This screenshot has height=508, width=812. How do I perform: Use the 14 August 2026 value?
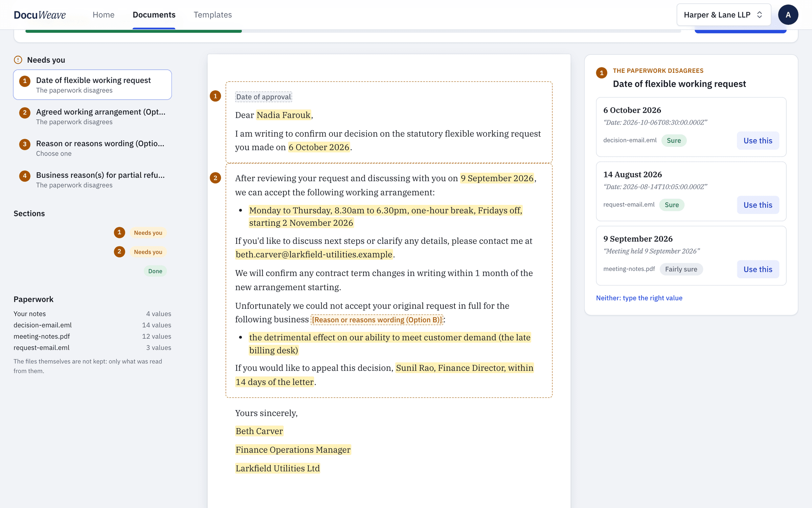(758, 205)
